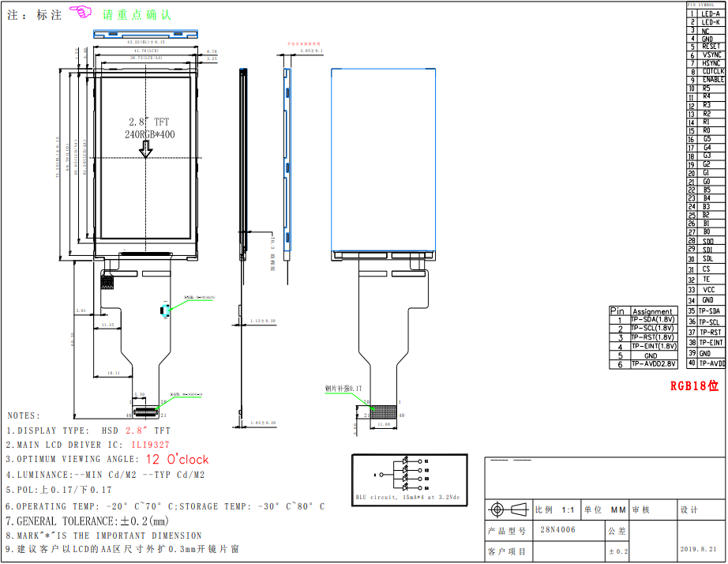Click pin 31 CS row
Screen dimensions: 728x564
coord(706,269)
